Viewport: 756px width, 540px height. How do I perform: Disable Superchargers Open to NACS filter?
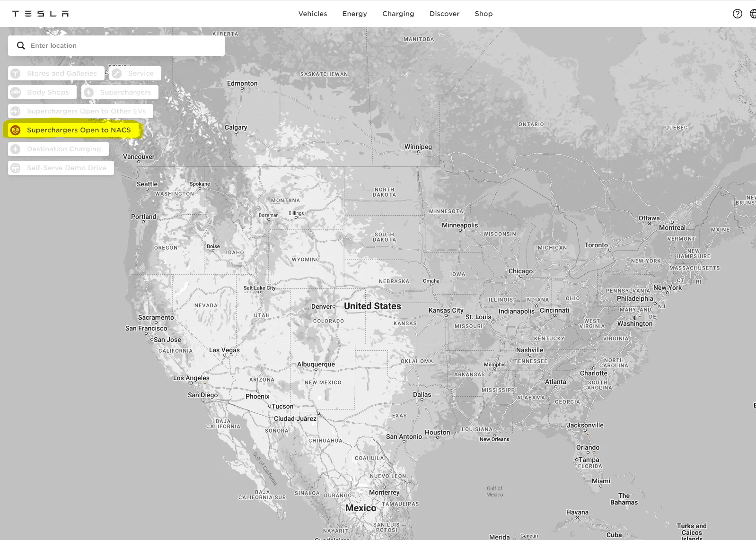point(73,130)
